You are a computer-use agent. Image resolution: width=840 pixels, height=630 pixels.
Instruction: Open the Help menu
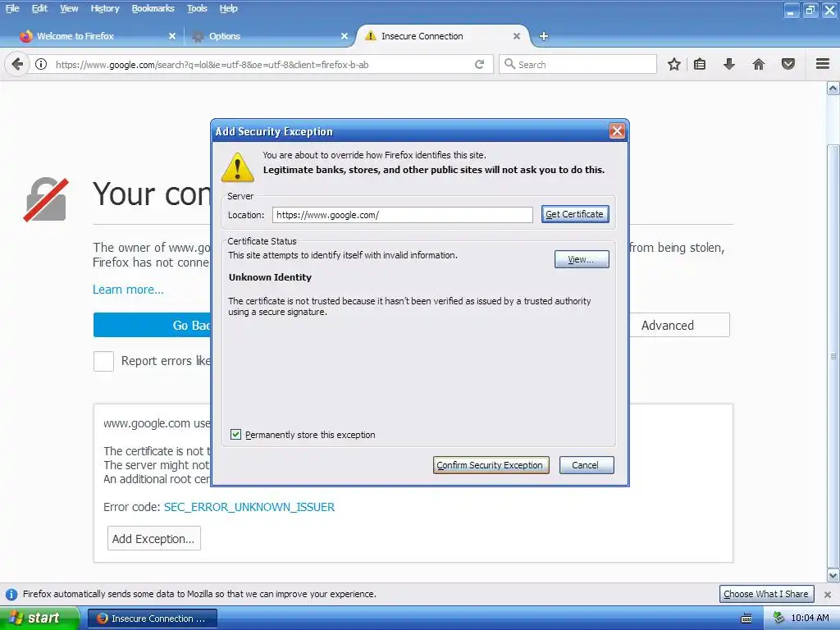229,8
